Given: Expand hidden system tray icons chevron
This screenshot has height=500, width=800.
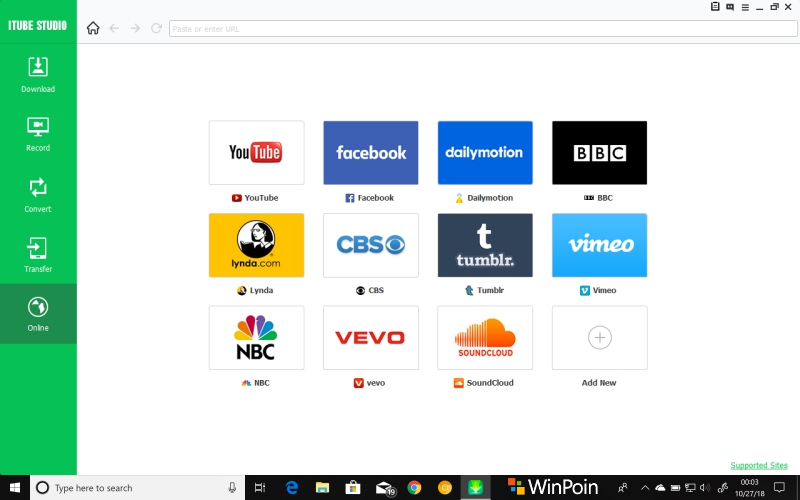Looking at the screenshot, I should 645,488.
